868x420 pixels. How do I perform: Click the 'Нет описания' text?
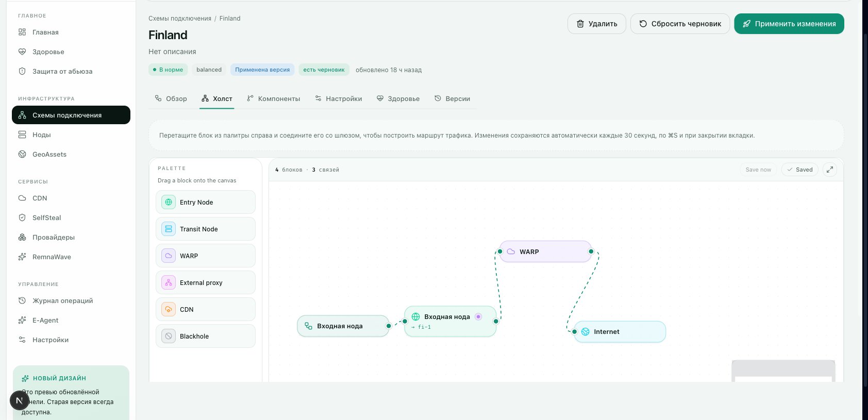(x=172, y=52)
